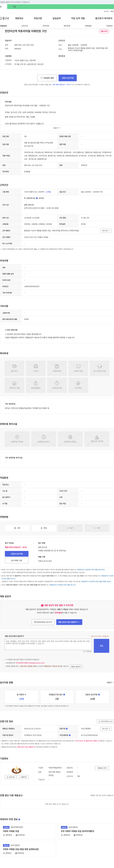Viewport: 114px width, 868px height.
Task: Click the 통근버스 benefit icon
Action: click(x=14, y=368)
